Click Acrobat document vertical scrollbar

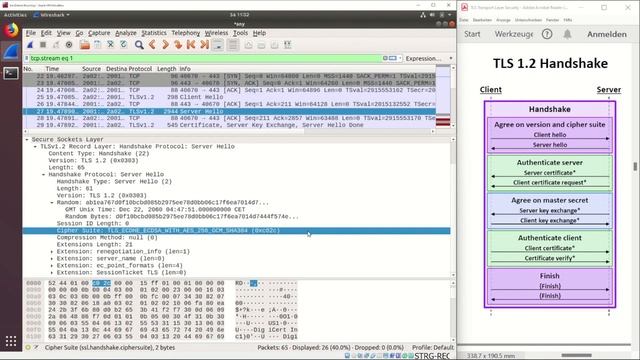[x=635, y=167]
